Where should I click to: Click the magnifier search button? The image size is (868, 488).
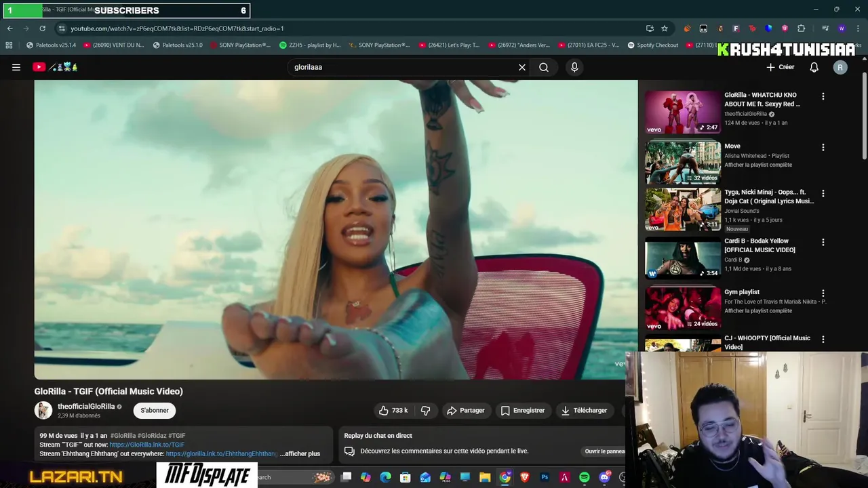544,67
